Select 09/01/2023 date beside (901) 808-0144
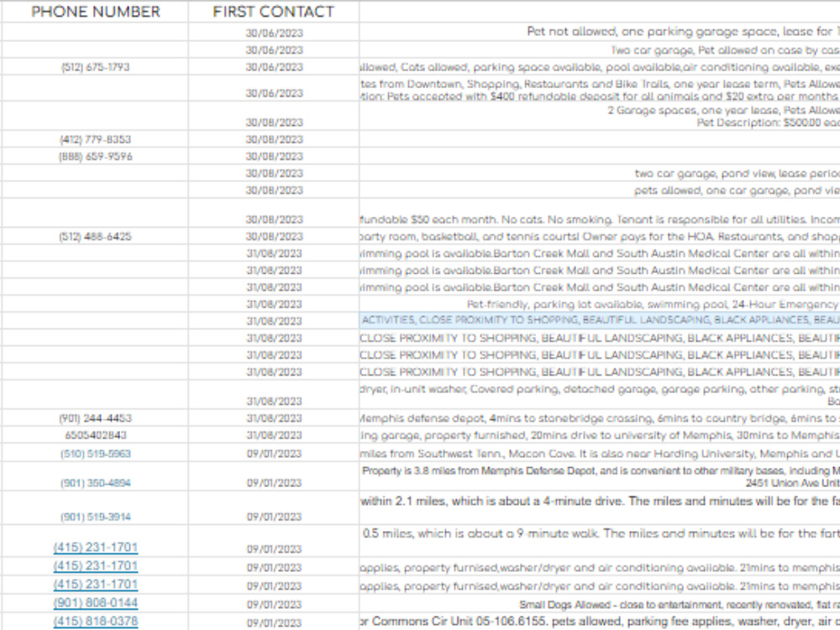This screenshot has width=840, height=630. pos(275,604)
